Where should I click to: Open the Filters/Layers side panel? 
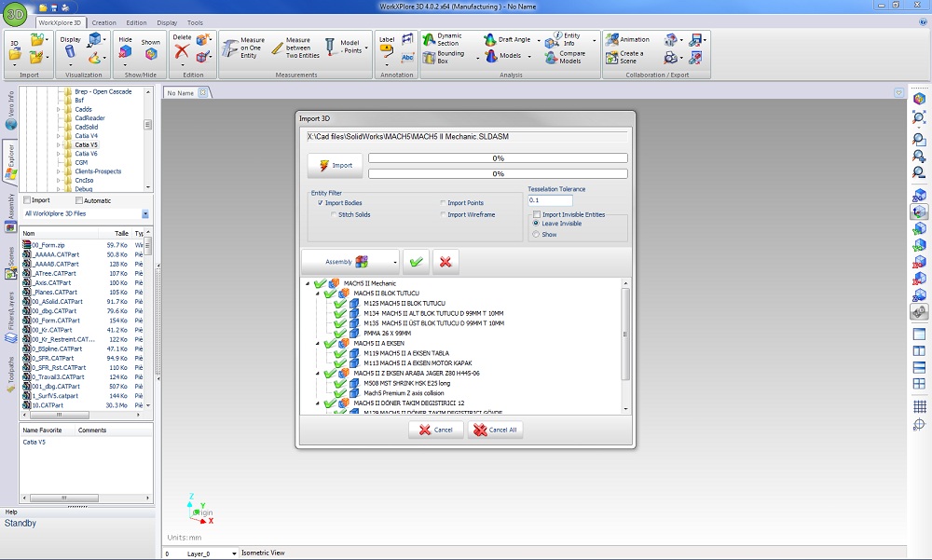click(10, 318)
